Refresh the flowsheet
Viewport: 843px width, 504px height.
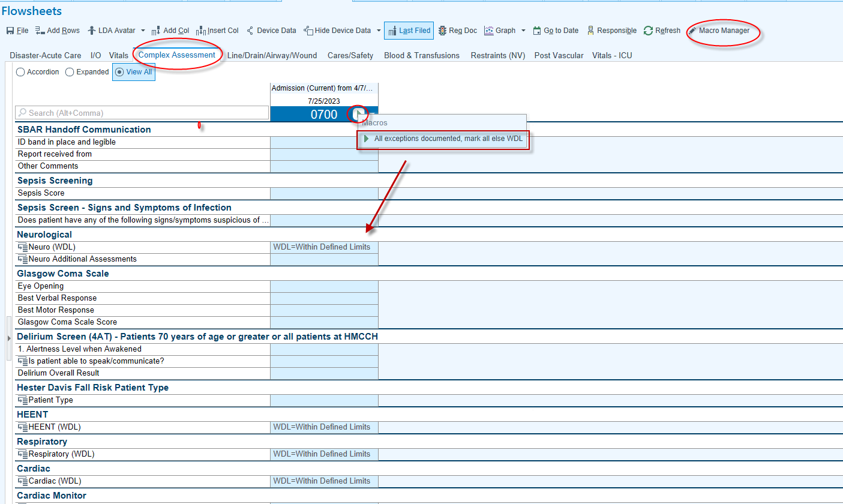coord(648,31)
